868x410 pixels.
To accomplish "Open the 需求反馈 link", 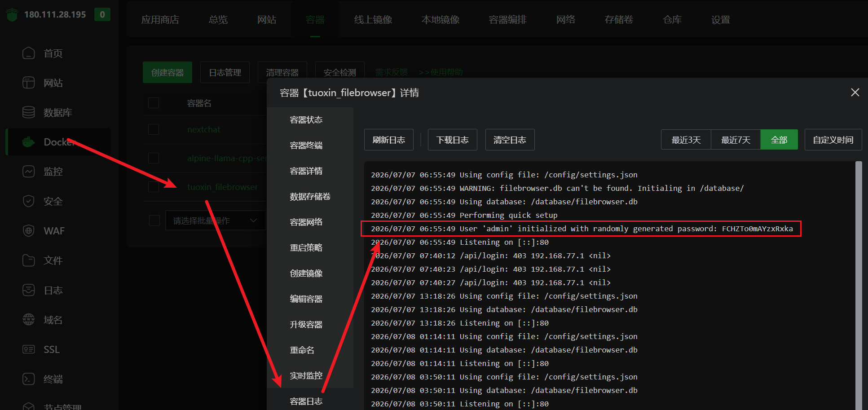I will (x=392, y=72).
